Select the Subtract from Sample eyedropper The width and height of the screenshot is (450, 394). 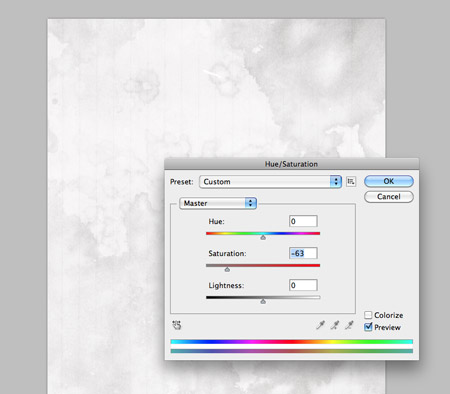349,325
